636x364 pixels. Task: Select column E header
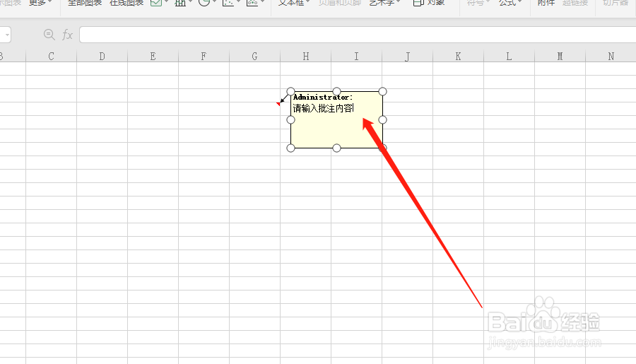(x=153, y=57)
